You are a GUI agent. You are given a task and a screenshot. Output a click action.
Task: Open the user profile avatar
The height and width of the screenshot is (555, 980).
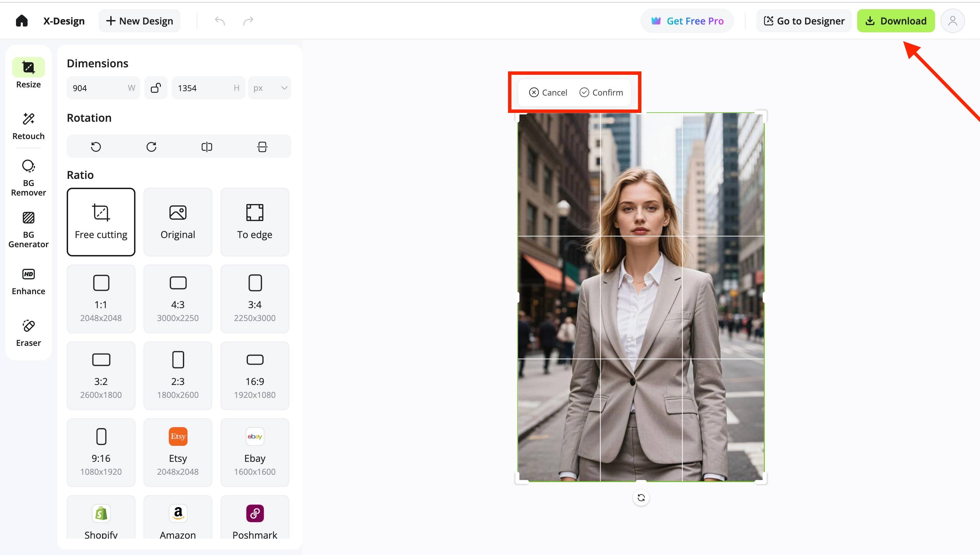952,21
